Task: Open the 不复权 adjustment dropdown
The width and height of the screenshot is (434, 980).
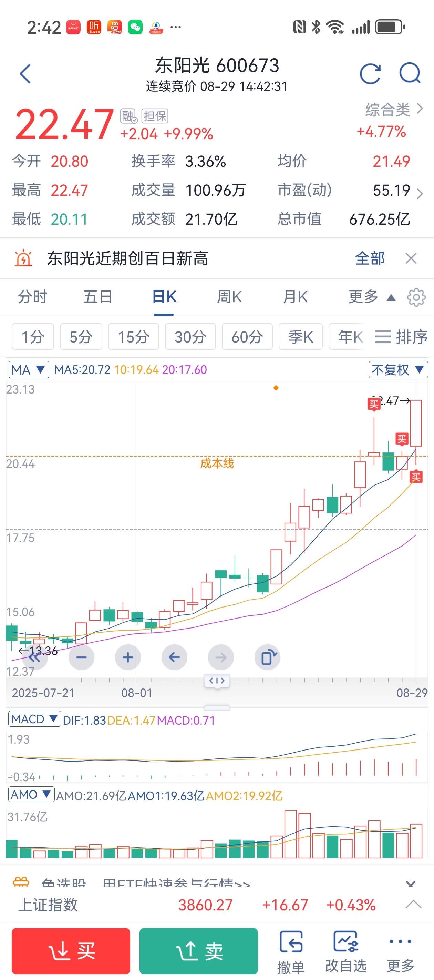Action: click(398, 369)
